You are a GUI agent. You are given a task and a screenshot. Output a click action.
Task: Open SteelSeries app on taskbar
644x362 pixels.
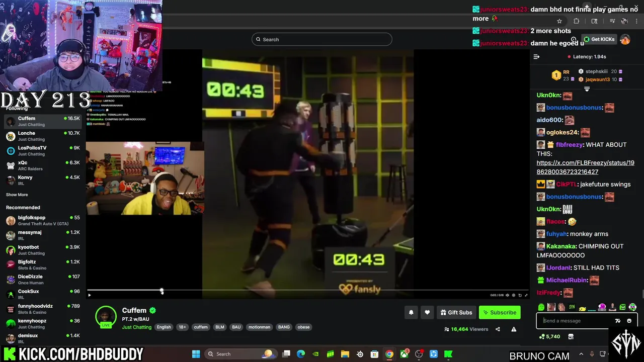click(x=360, y=354)
